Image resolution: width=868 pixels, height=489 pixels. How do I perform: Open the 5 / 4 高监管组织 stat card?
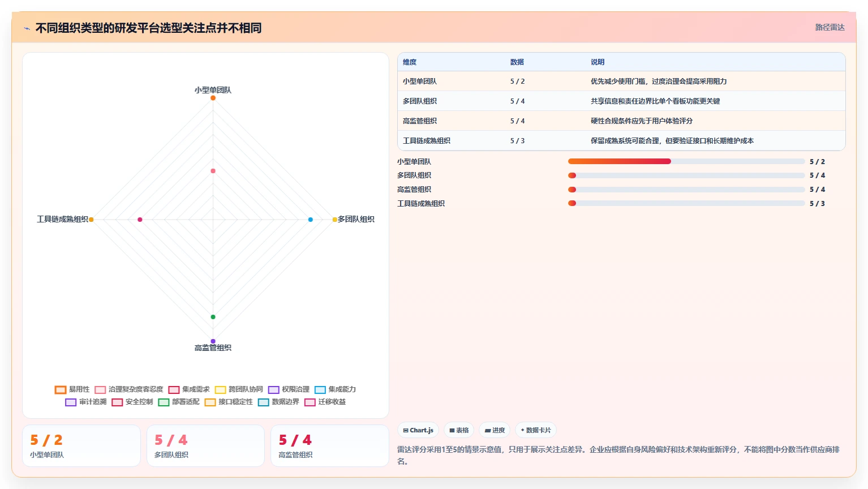pyautogui.click(x=330, y=446)
